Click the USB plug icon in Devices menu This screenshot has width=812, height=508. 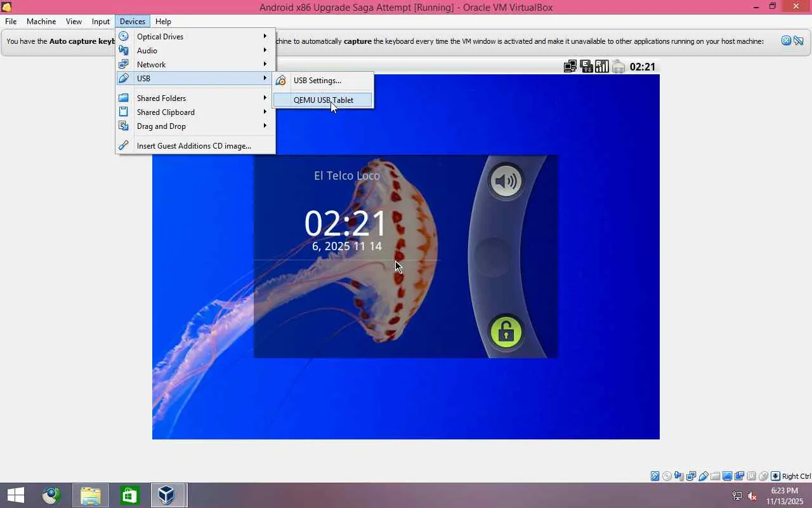124,78
